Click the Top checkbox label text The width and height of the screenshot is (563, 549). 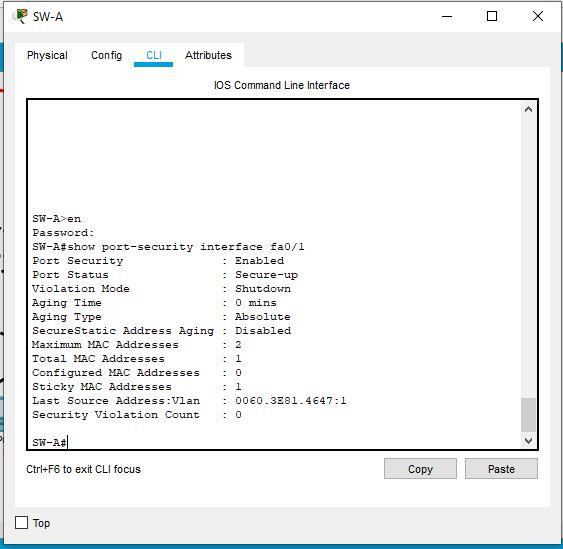(41, 523)
